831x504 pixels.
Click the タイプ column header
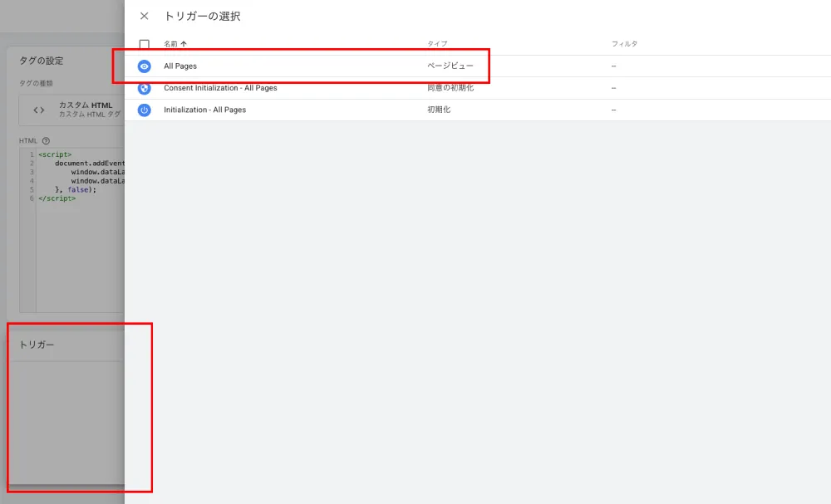(437, 44)
